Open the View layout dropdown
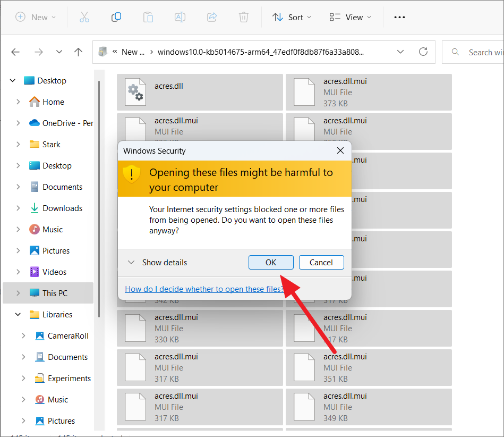 pyautogui.click(x=351, y=17)
